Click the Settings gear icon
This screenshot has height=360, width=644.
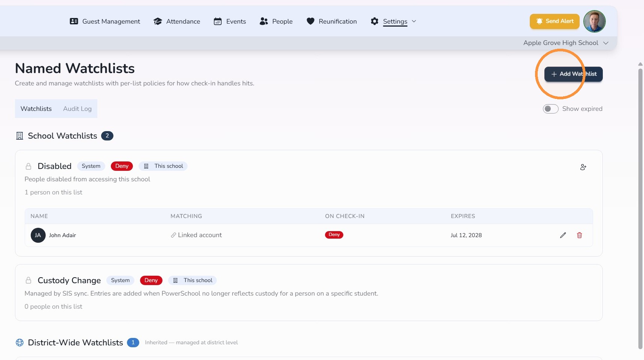[x=374, y=21]
